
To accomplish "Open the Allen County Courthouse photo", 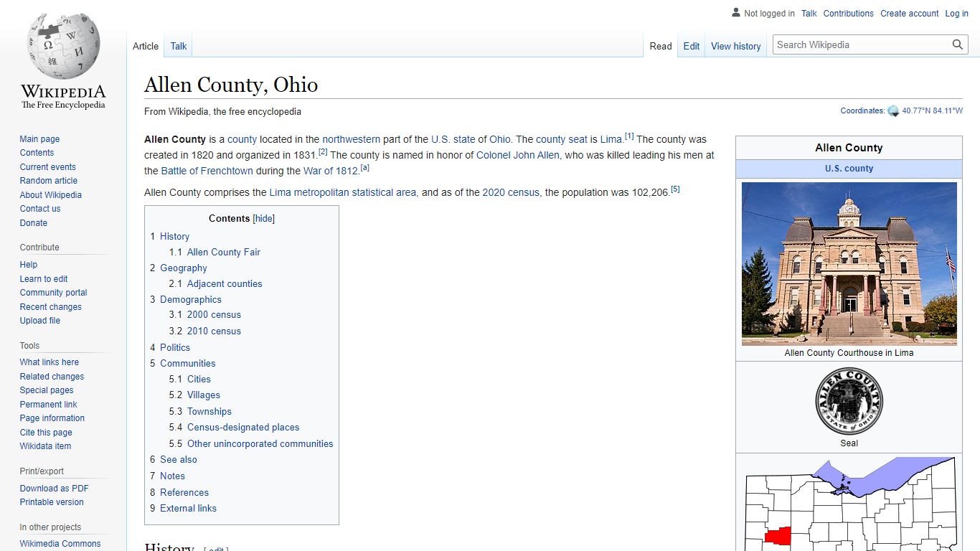I will click(x=849, y=263).
